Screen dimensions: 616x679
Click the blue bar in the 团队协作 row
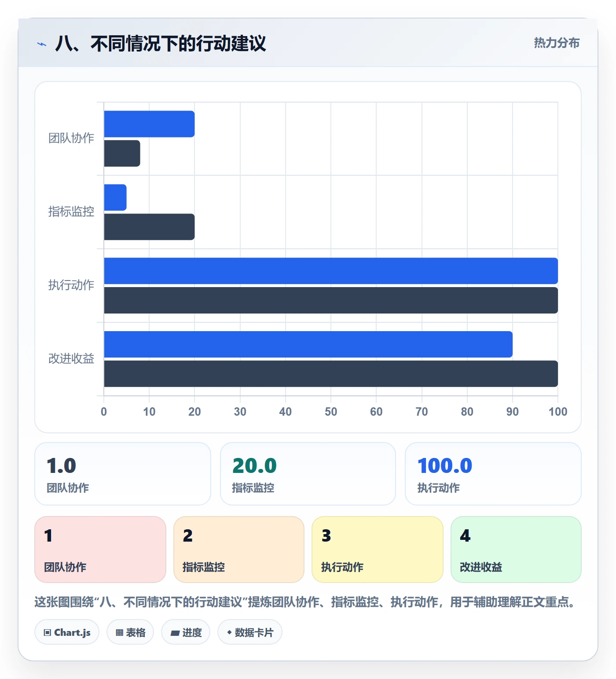149,124
